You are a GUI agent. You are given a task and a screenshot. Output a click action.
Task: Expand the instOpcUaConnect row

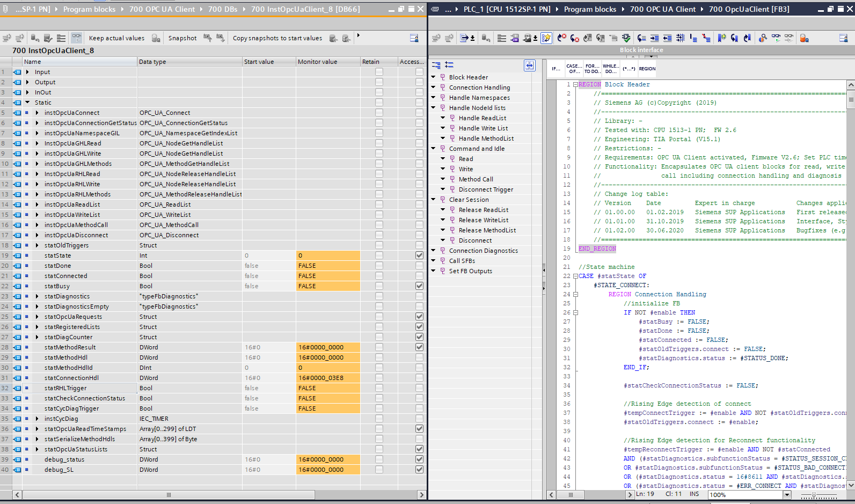click(37, 113)
